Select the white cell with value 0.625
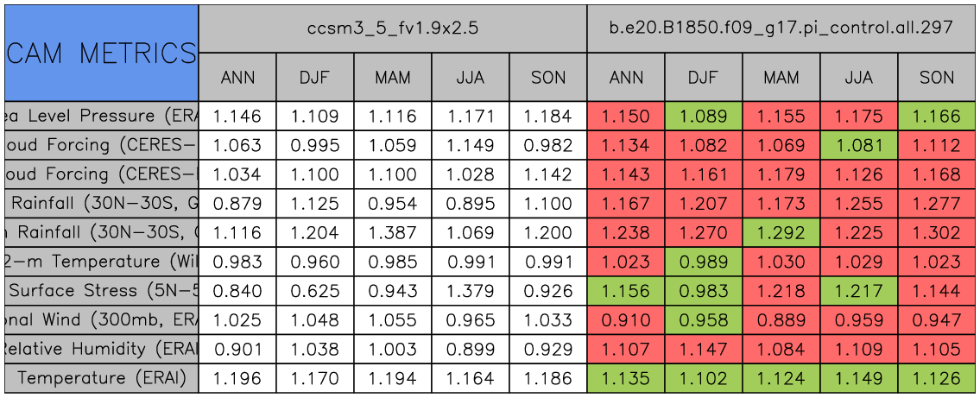Viewport: 980px width, 398px height. (x=315, y=291)
